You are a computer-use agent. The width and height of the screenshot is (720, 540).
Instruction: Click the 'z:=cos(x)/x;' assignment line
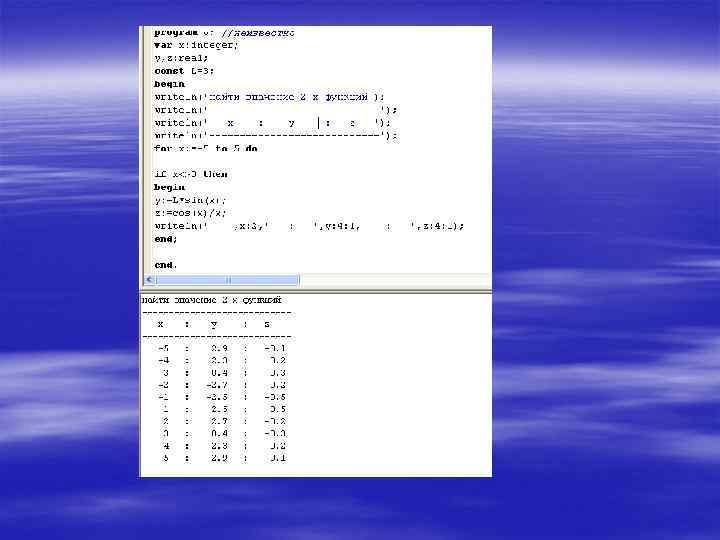click(191, 213)
